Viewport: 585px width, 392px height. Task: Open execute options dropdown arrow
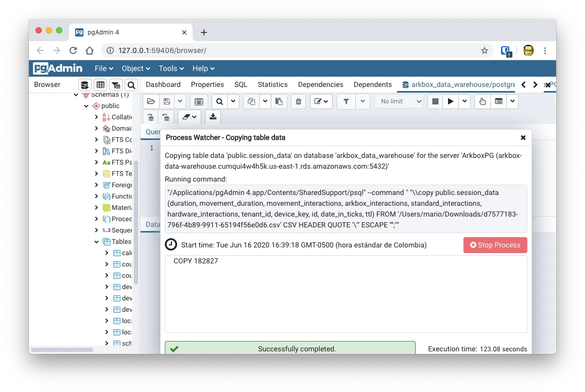coord(464,101)
